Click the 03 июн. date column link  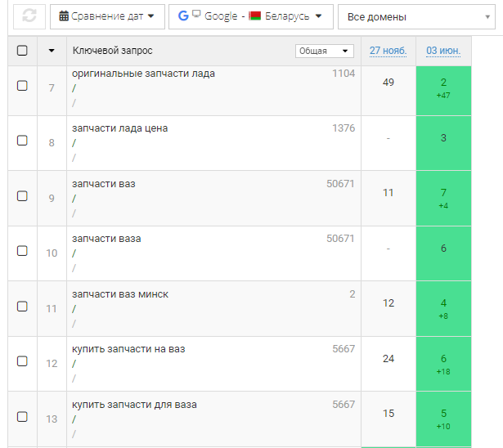pos(443,51)
